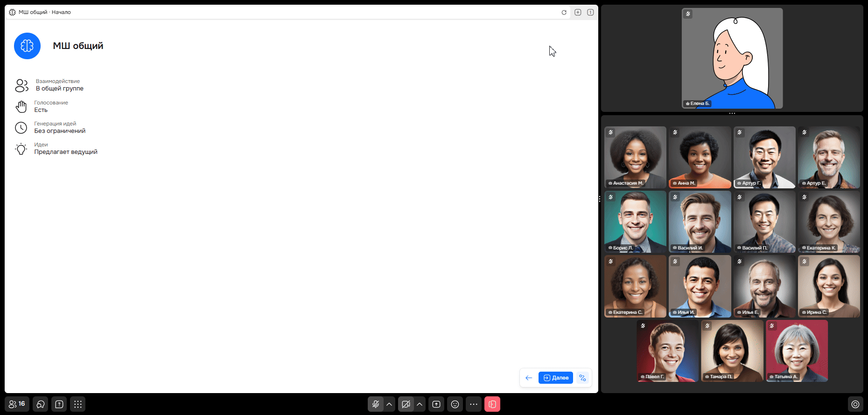The image size is (868, 415).
Task: Open the apps grid menu
Action: pyautogui.click(x=78, y=404)
